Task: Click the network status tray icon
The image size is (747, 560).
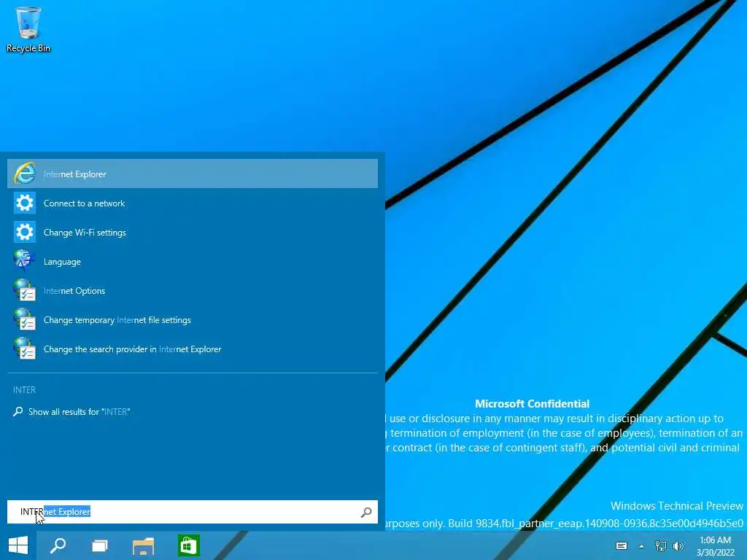Action: tap(660, 545)
